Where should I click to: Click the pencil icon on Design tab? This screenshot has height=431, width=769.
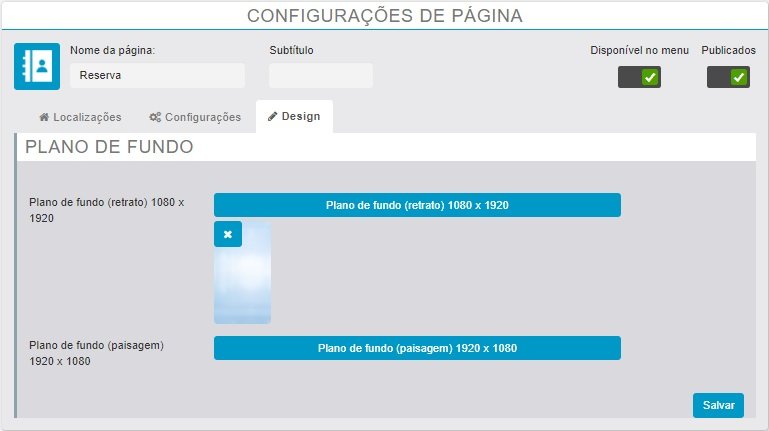(273, 117)
